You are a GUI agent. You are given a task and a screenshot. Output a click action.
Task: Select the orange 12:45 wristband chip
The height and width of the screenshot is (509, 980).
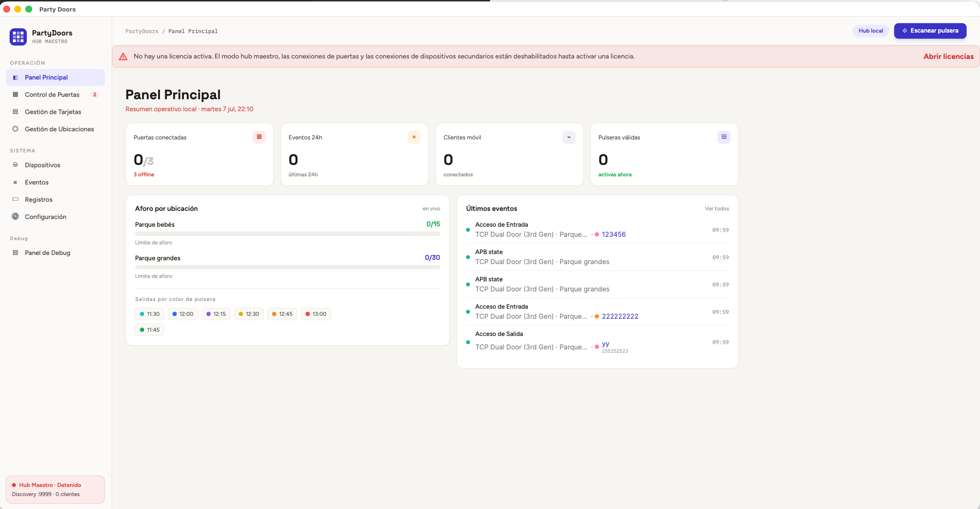click(282, 314)
